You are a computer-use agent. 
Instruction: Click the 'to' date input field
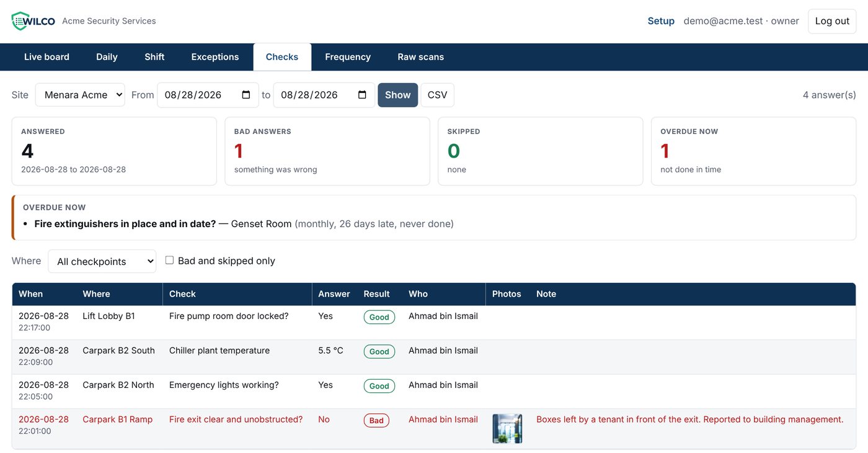pyautogui.click(x=324, y=95)
